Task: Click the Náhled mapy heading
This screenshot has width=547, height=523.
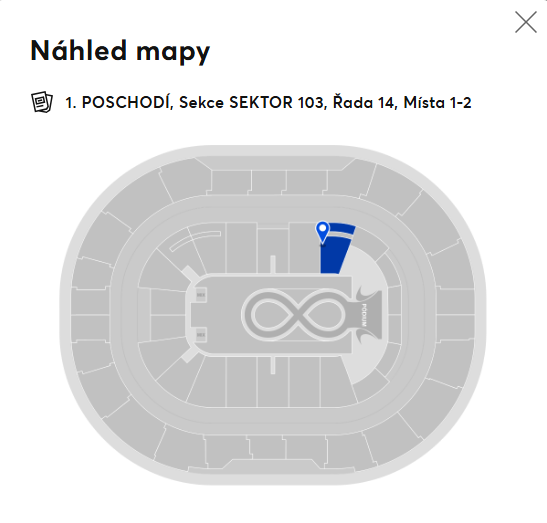Action: [120, 51]
